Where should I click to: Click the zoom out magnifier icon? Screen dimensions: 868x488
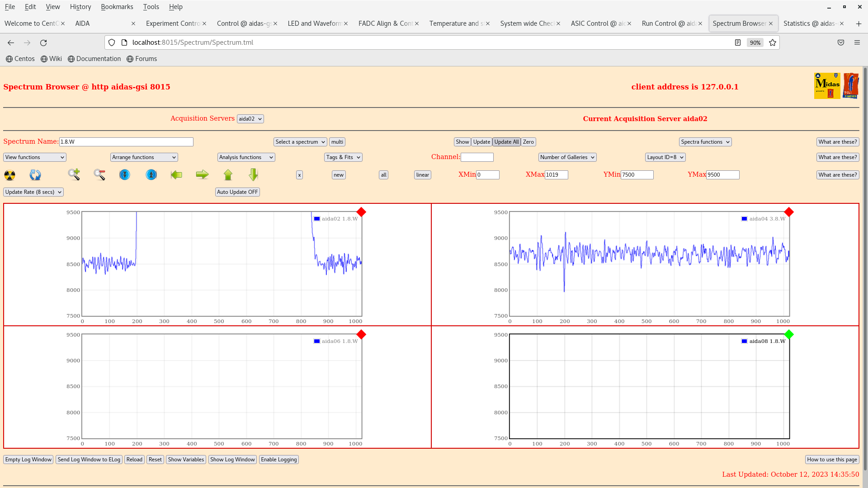(99, 175)
